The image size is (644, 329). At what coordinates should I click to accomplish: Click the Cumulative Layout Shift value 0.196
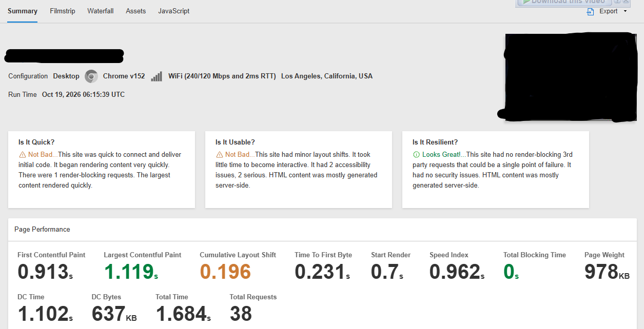225,272
